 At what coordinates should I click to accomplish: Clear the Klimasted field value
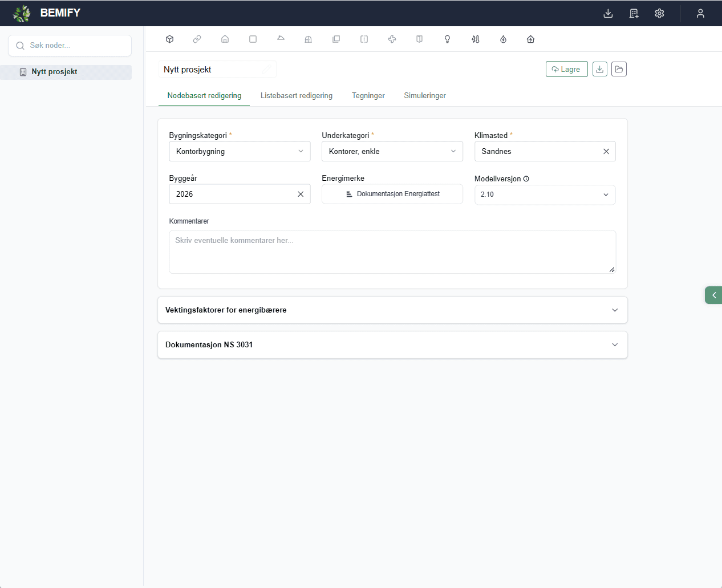click(x=606, y=152)
